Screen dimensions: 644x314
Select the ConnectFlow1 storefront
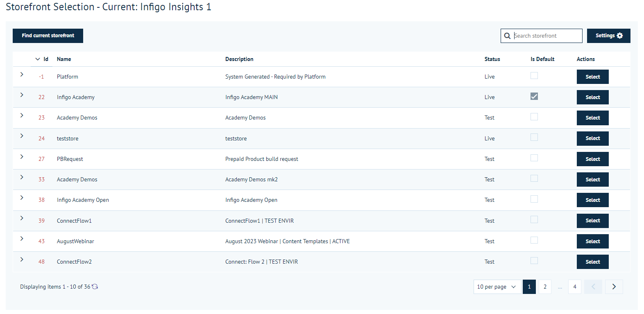click(x=593, y=221)
